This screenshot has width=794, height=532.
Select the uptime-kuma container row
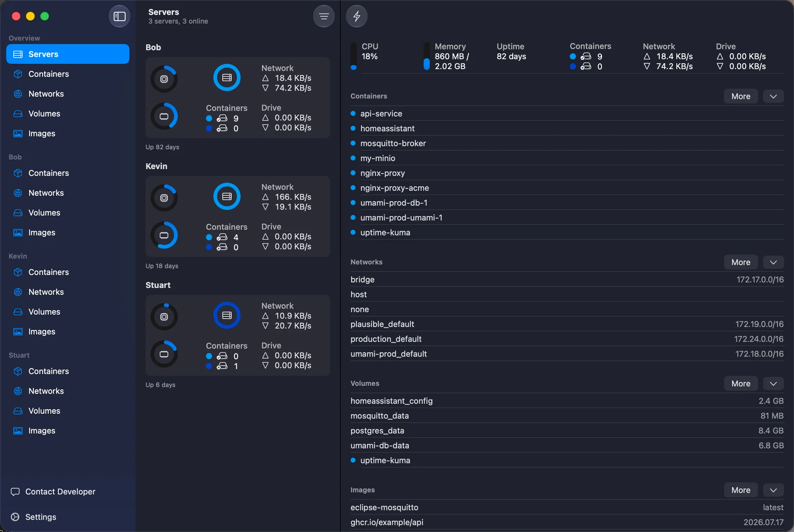(567, 233)
